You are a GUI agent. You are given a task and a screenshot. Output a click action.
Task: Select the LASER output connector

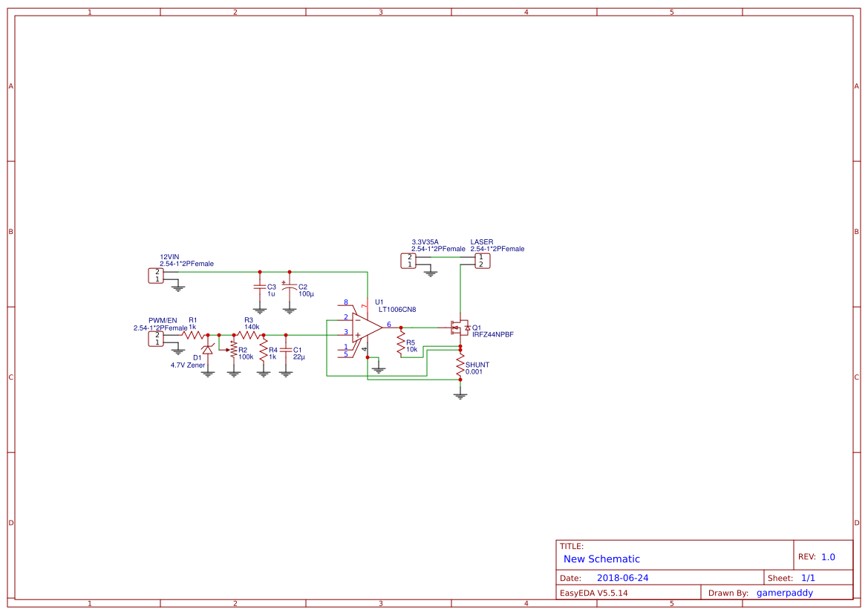click(482, 260)
